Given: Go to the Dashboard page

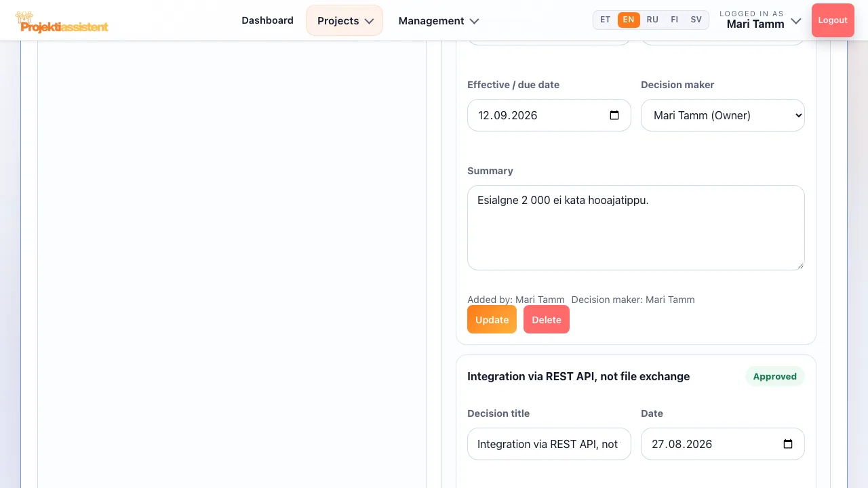Looking at the screenshot, I should [268, 20].
